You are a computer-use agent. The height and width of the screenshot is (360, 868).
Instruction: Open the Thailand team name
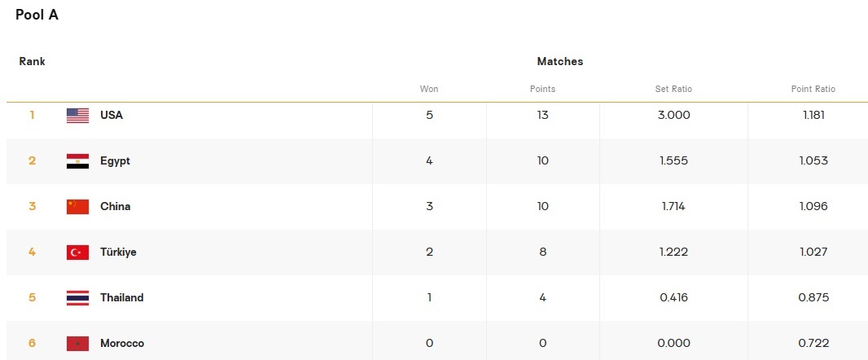[121, 298]
